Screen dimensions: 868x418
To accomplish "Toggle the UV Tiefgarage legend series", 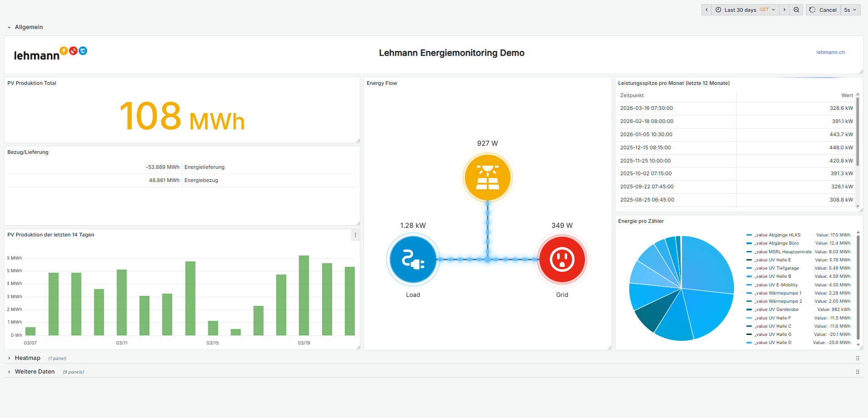I will 776,268.
